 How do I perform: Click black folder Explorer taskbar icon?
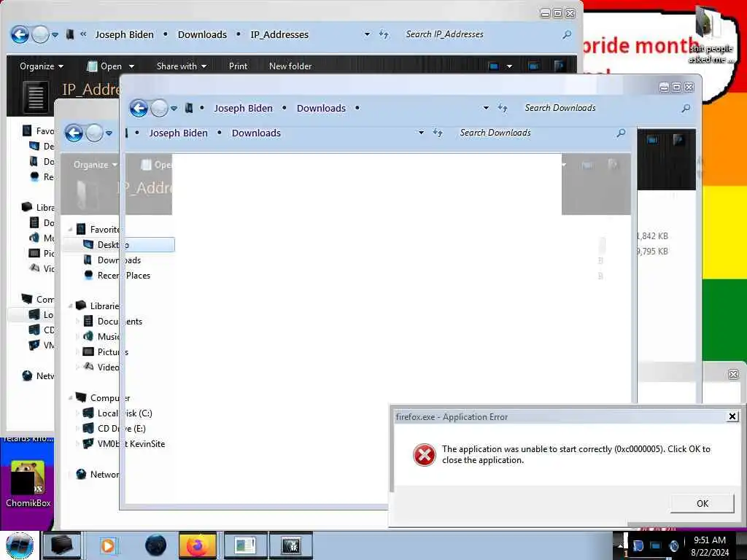pyautogui.click(x=62, y=545)
